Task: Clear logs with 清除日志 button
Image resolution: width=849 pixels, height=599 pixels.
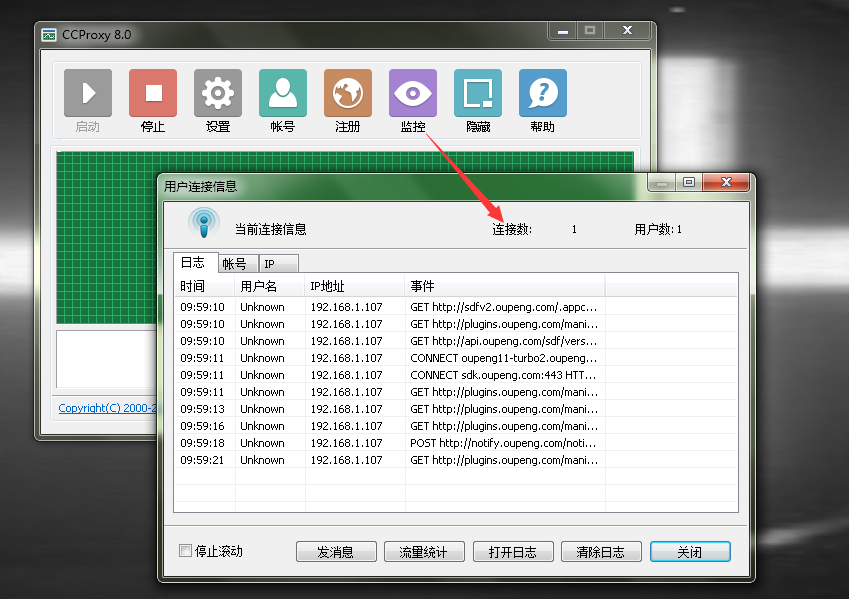Action: (601, 551)
